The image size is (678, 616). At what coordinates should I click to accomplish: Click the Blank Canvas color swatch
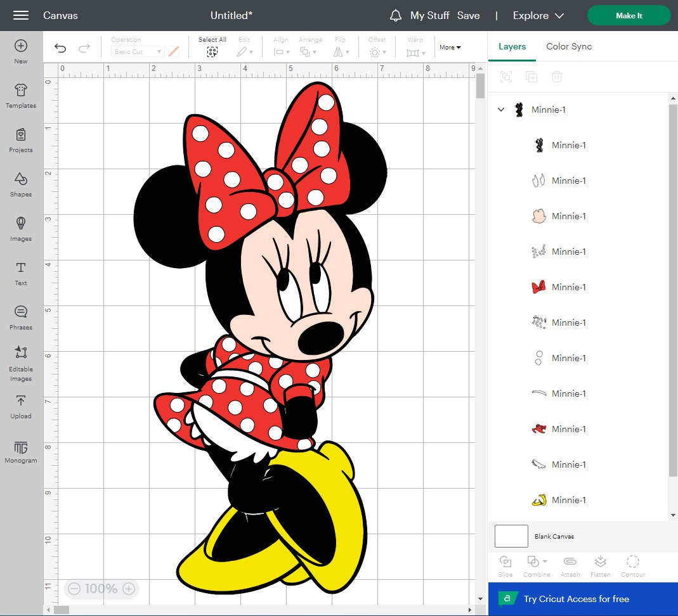point(511,536)
